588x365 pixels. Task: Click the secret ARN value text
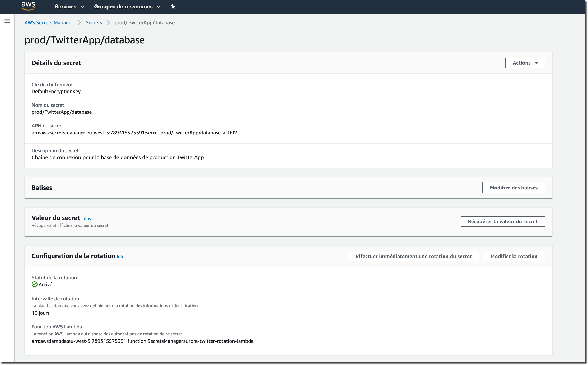[134, 133]
